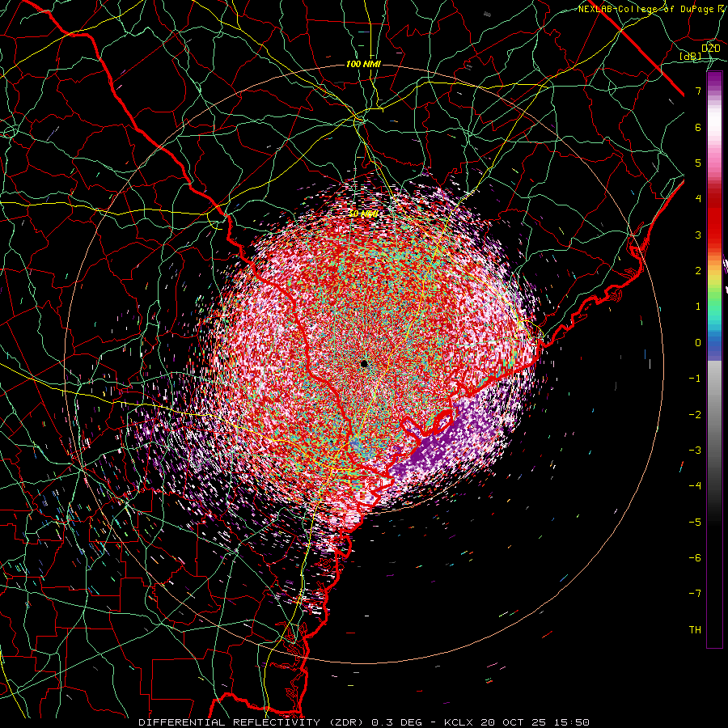Click the -6 dB scale label

695,557
